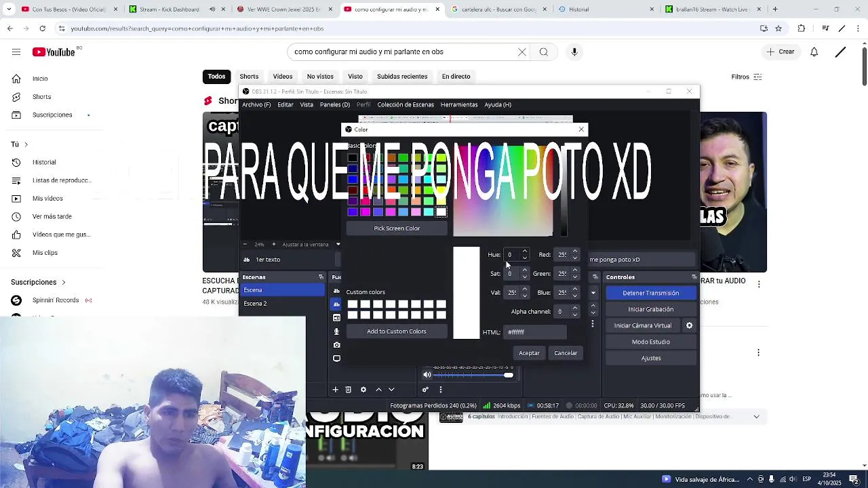
Task: Increase the Red value with up arrow
Action: 575,251
